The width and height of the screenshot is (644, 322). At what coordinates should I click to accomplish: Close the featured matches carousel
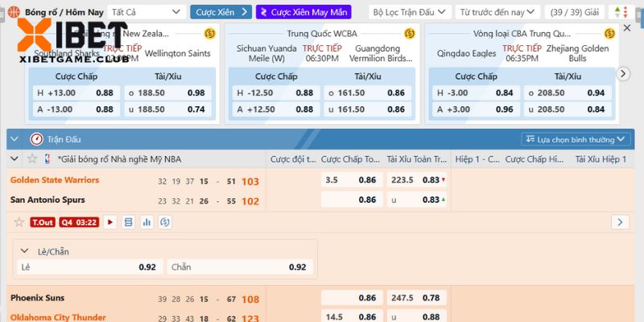pos(627,28)
